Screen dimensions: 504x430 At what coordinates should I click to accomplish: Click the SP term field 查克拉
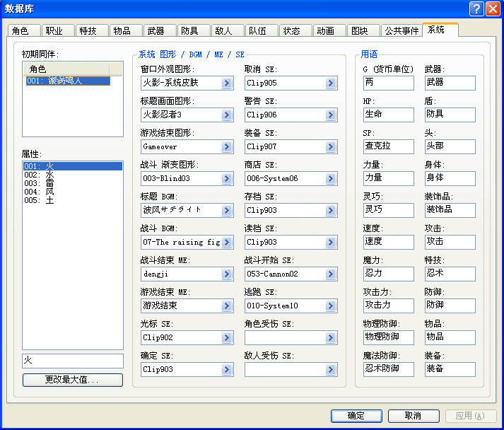[389, 146]
